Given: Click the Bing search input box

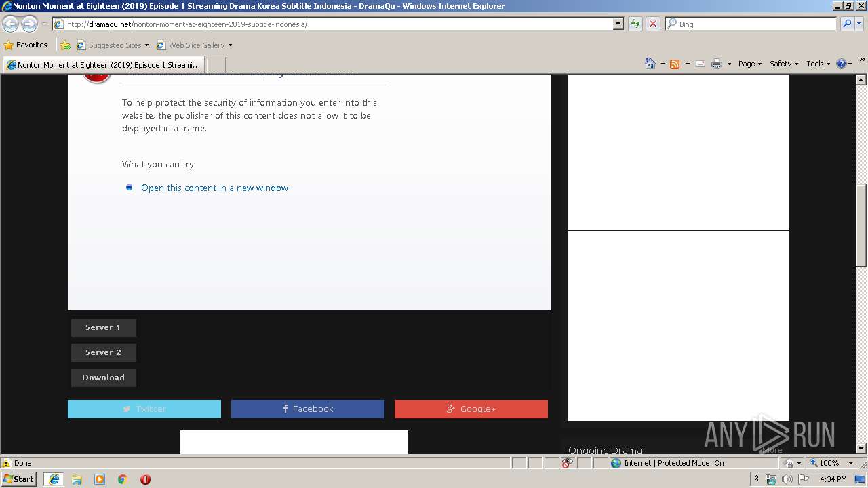Looking at the screenshot, I should tap(751, 24).
